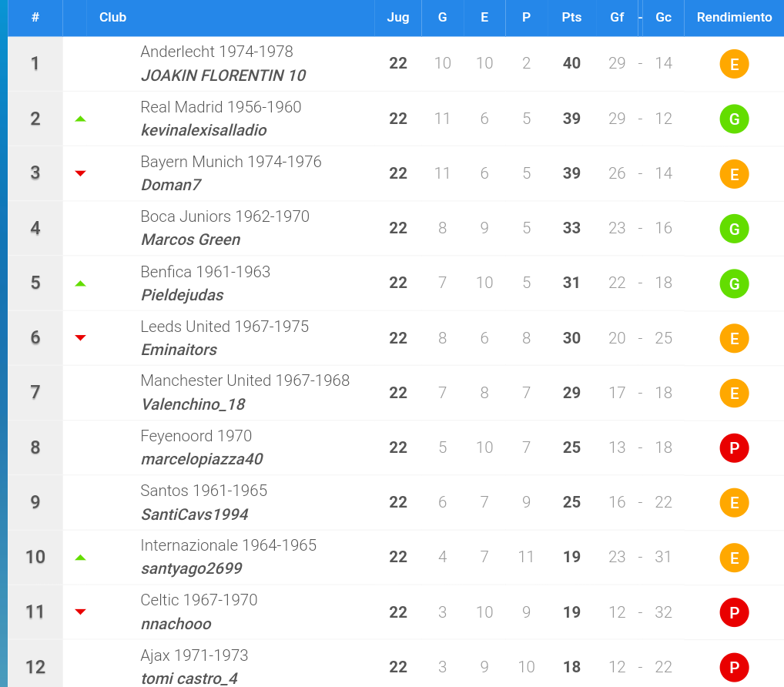Click the green up arrow beside Real Madrid
This screenshot has height=687, width=784.
coord(80,119)
